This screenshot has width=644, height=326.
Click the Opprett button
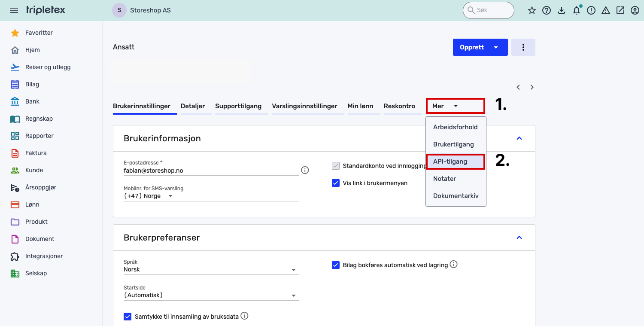tap(472, 47)
